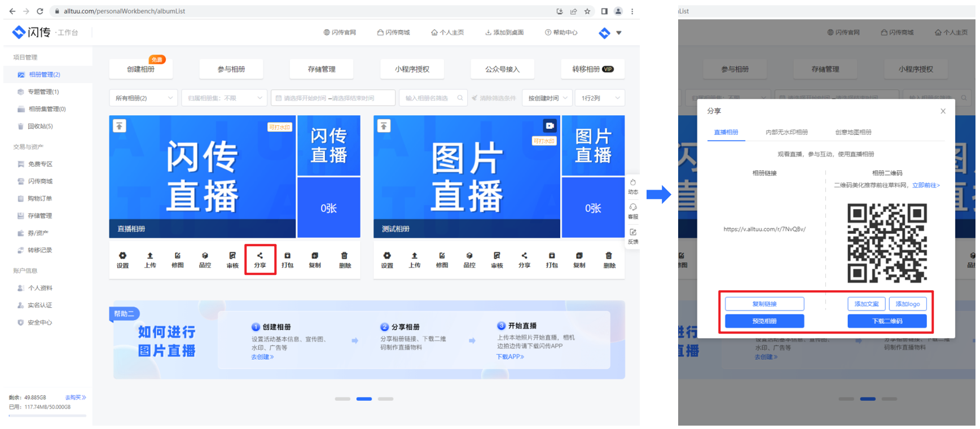Click 个人主页 in the top navigation

pos(447,33)
